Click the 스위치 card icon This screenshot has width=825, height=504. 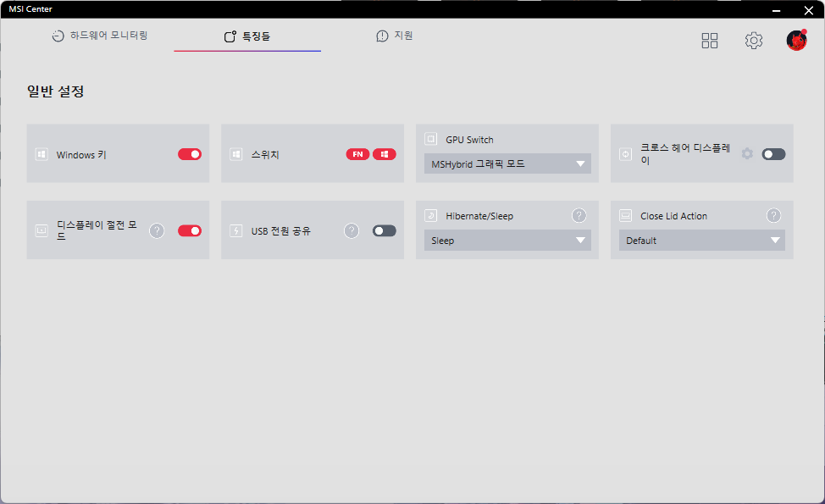pos(236,154)
